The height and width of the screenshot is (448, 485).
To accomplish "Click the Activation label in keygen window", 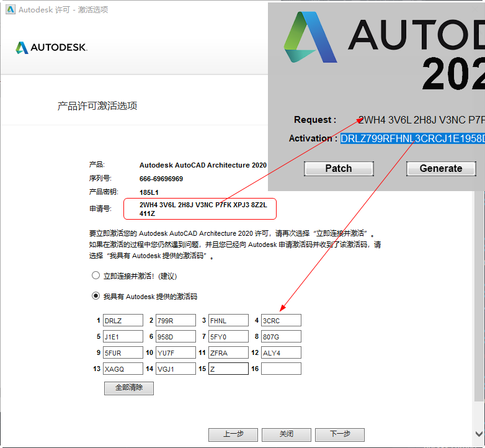I will (313, 138).
